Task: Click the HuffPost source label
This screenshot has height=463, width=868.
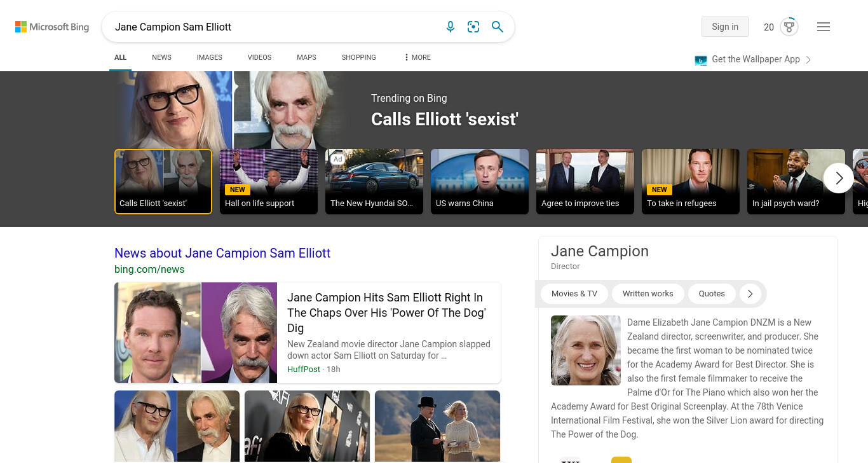Action: tap(304, 369)
